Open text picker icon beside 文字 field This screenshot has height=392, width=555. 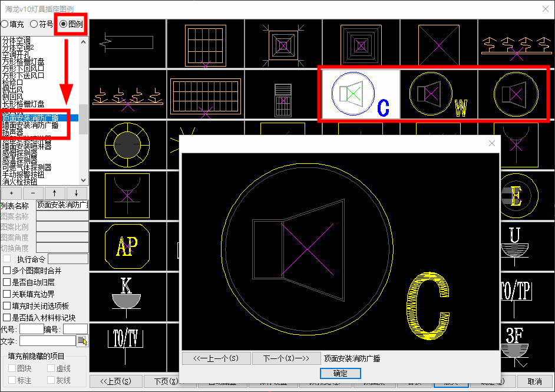(82, 341)
